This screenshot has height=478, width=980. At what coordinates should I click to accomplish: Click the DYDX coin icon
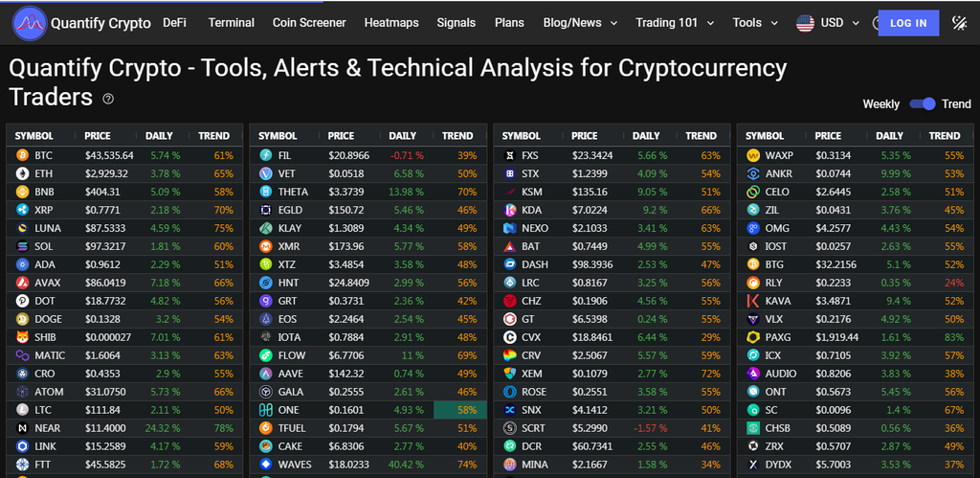pos(754,465)
